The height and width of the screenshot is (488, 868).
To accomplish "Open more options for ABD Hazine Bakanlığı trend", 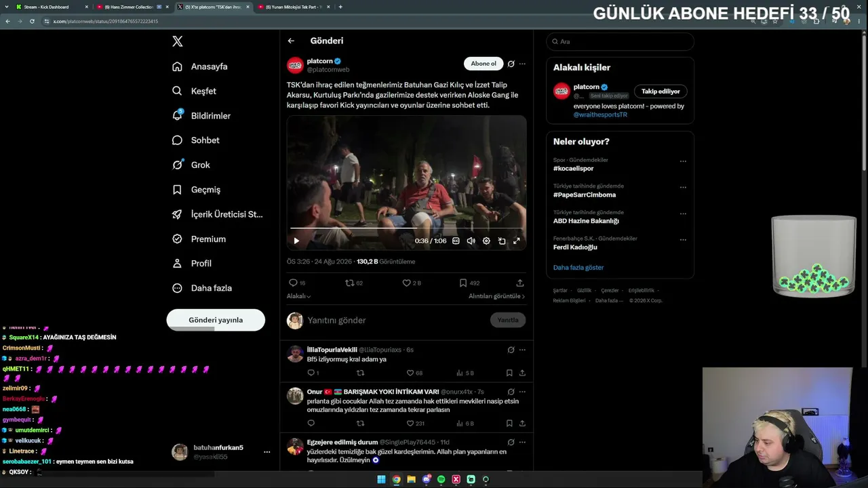I will click(x=683, y=213).
